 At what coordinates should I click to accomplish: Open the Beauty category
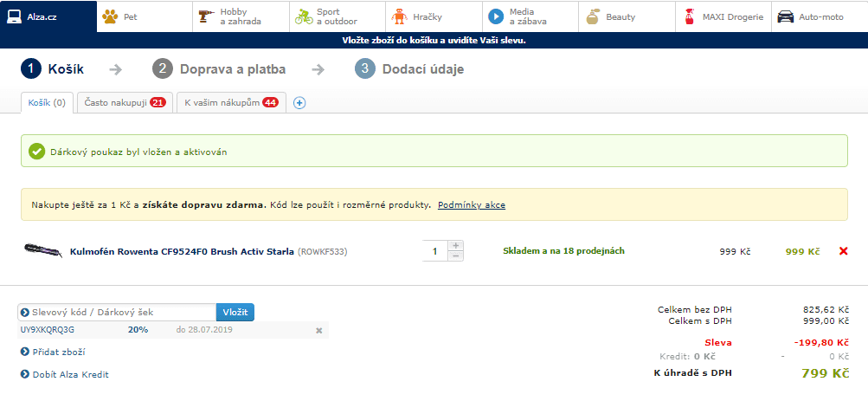pyautogui.click(x=627, y=16)
